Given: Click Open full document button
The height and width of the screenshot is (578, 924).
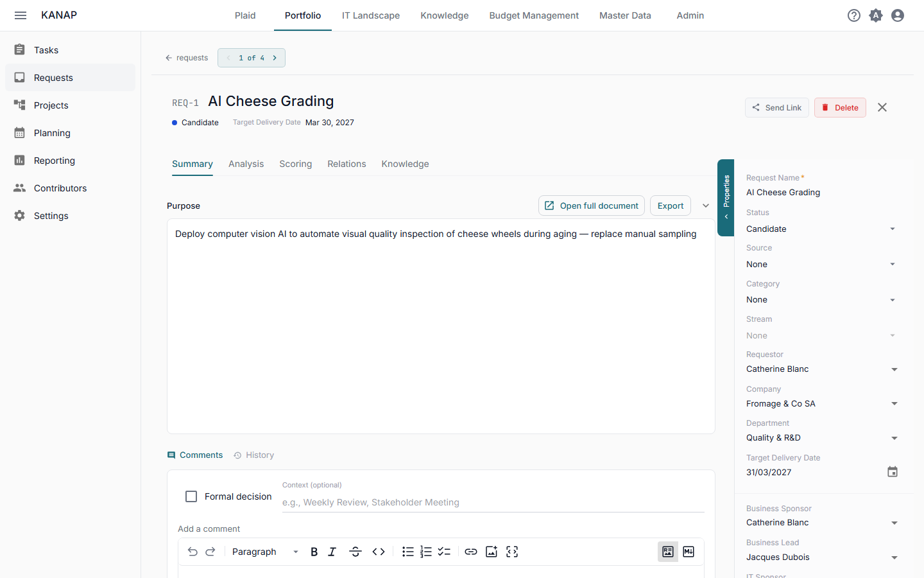Looking at the screenshot, I should 592,206.
